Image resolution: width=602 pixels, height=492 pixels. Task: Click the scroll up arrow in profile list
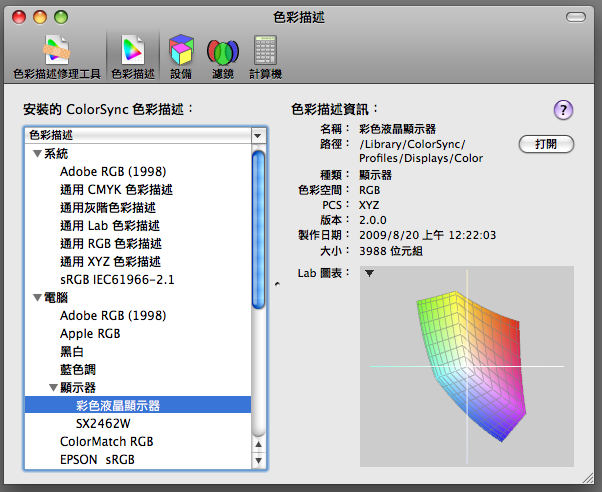click(x=258, y=444)
